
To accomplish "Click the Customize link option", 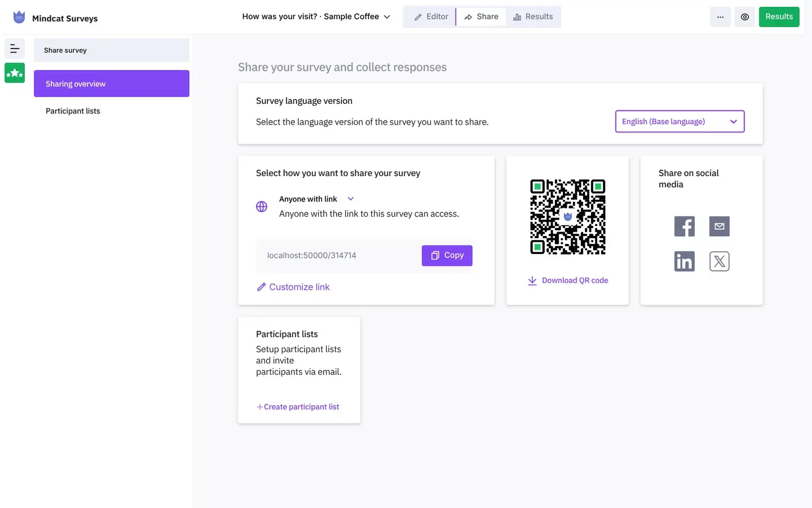I will 293,287.
